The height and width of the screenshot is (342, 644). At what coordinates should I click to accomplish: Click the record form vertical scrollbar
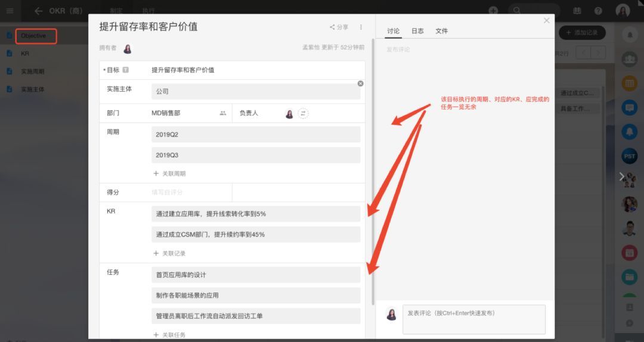point(373,172)
